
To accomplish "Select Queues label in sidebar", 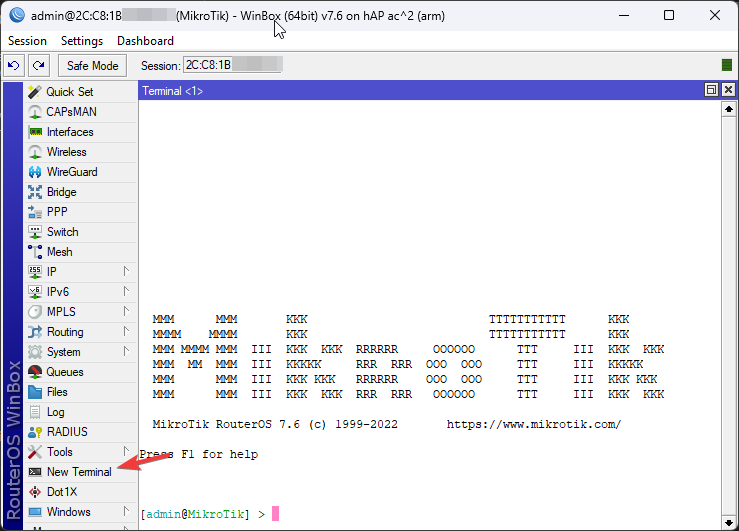I will coord(65,372).
